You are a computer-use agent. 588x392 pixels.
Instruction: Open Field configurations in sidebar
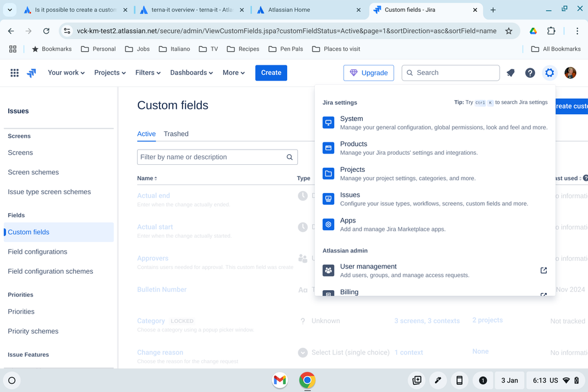(x=38, y=252)
